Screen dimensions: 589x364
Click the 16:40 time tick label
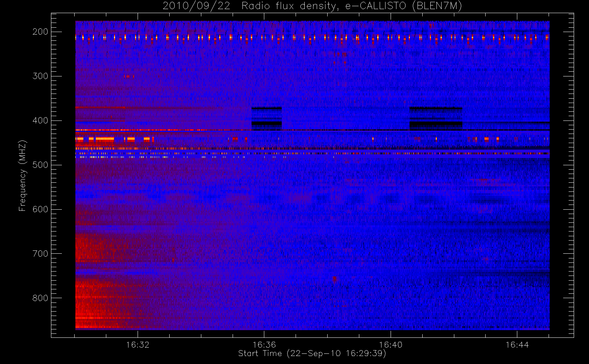[x=391, y=345]
